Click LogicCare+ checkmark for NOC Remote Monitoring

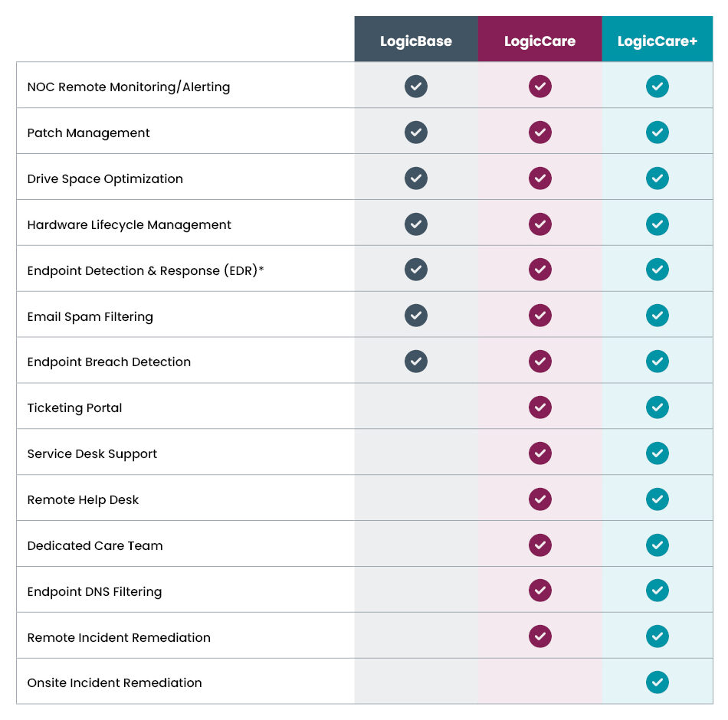pyautogui.click(x=657, y=87)
